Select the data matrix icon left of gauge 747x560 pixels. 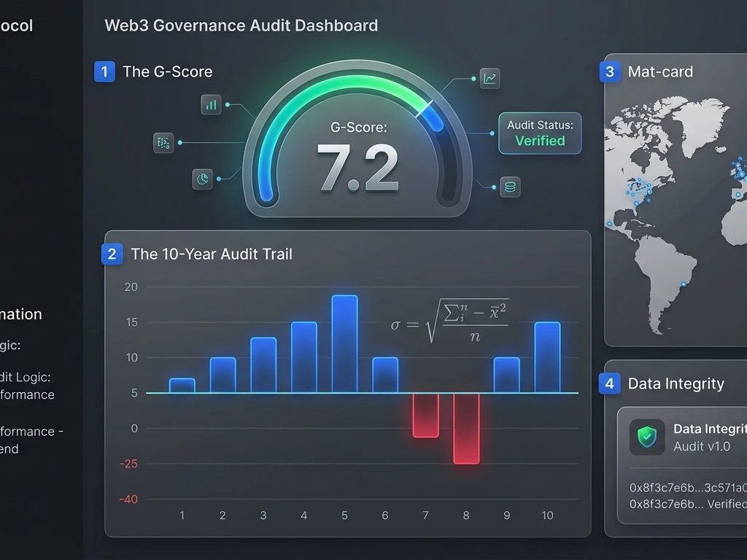click(163, 143)
